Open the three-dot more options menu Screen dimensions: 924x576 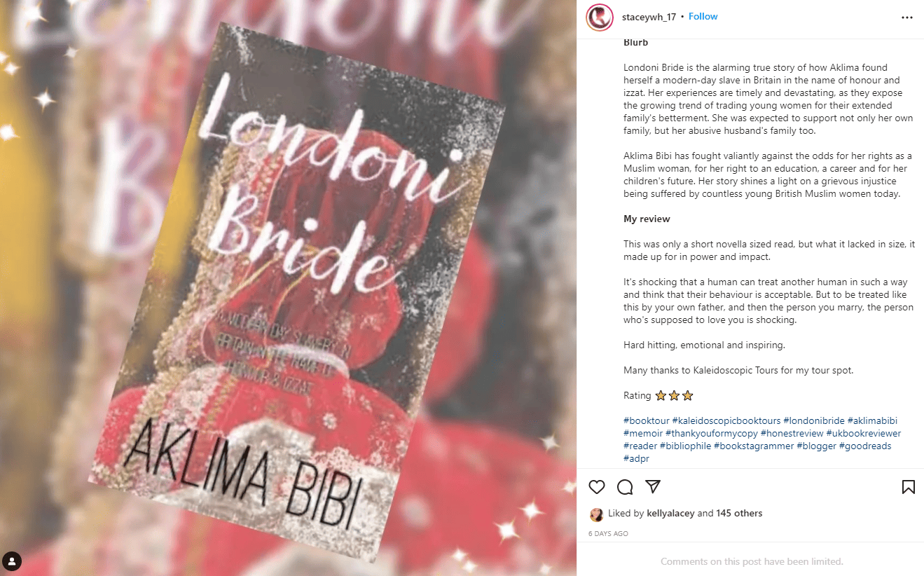click(907, 18)
